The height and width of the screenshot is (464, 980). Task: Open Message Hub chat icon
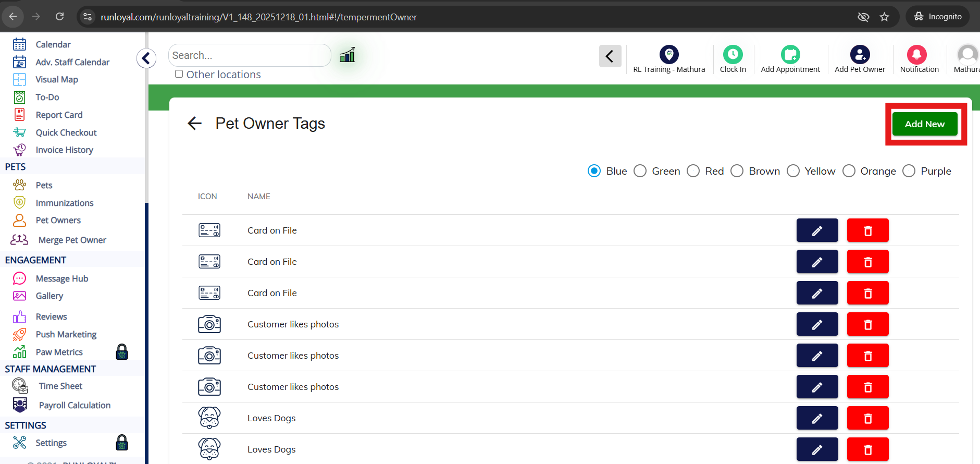[x=19, y=278]
